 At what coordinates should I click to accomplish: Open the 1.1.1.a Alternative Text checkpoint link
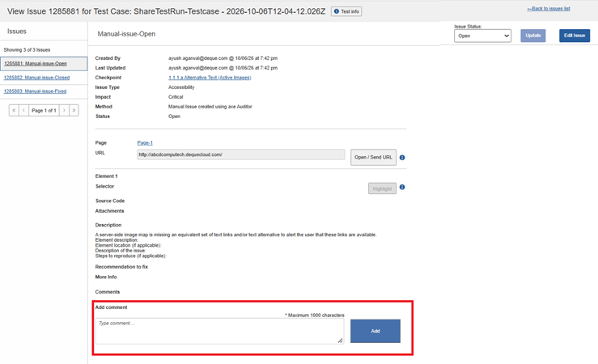(210, 78)
